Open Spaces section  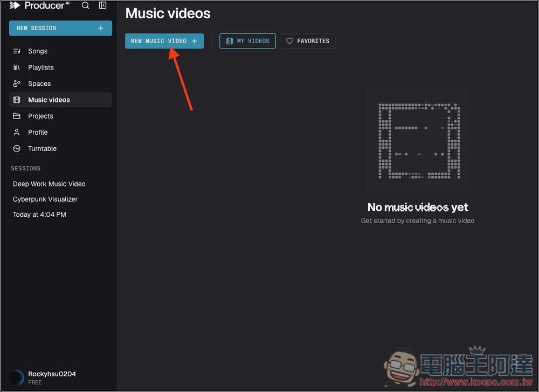[x=60, y=84]
